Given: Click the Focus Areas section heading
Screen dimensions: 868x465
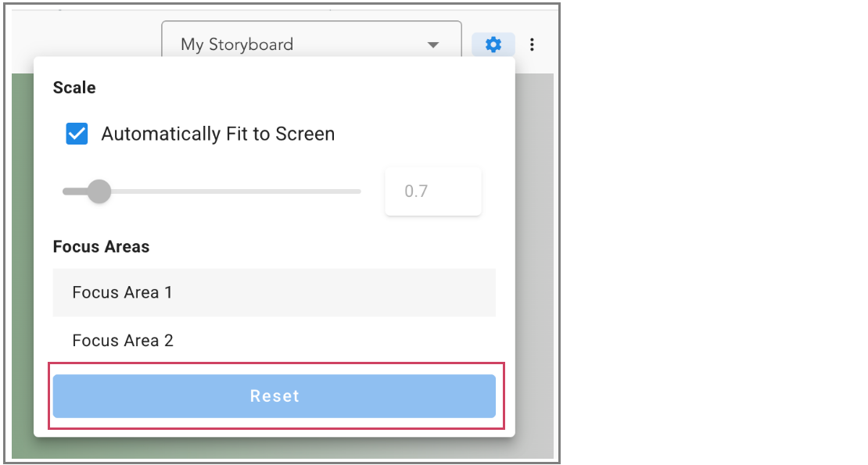Looking at the screenshot, I should (x=101, y=247).
